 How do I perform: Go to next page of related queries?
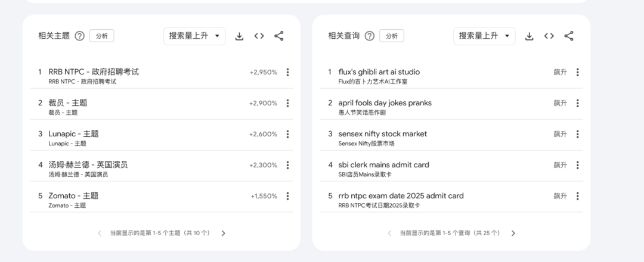[x=513, y=233]
